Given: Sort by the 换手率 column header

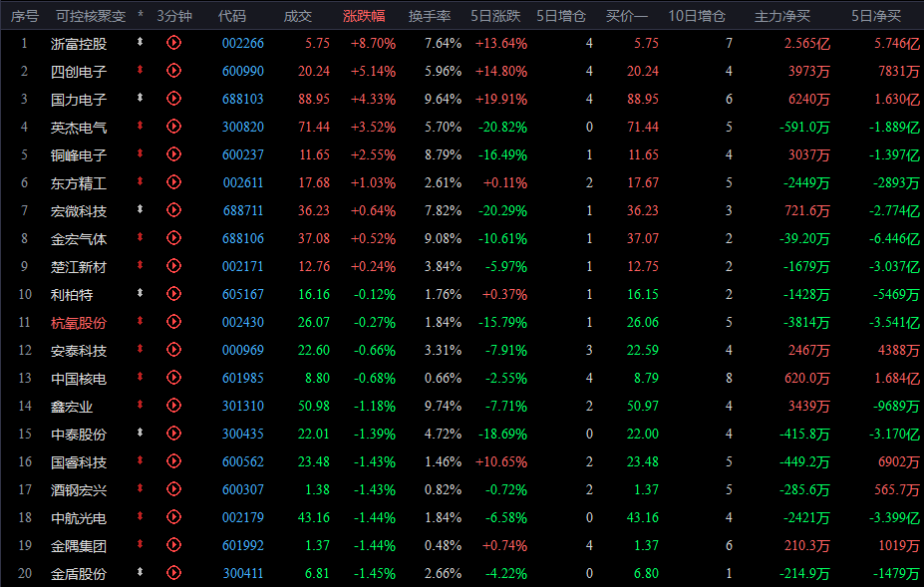Looking at the screenshot, I should (x=430, y=16).
